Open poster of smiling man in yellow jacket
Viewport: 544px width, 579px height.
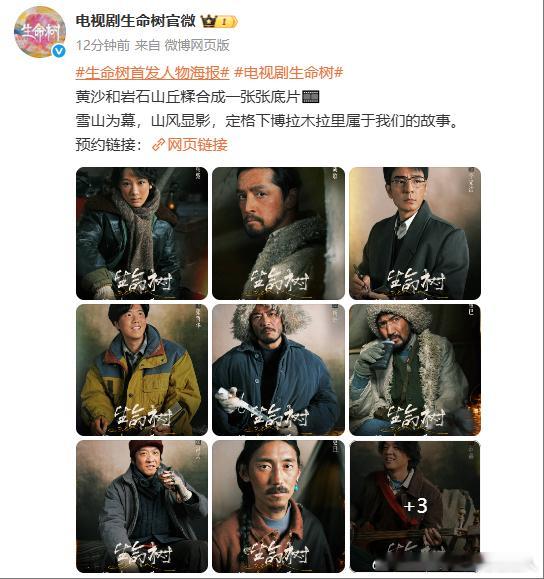click(142, 370)
